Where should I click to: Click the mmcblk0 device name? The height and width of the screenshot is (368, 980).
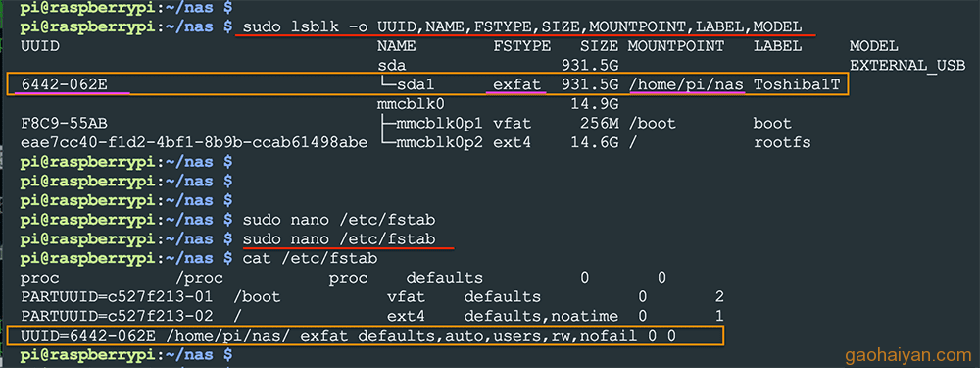(412, 104)
